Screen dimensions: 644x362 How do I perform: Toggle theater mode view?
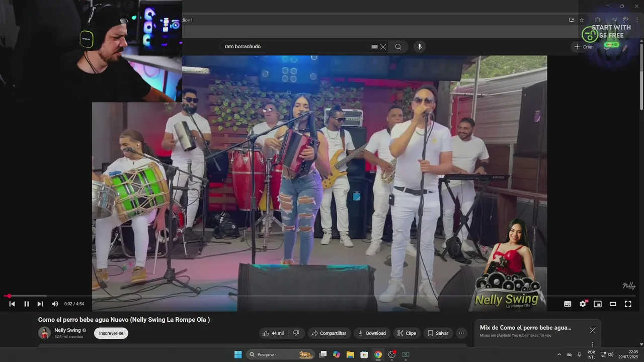pos(613,304)
